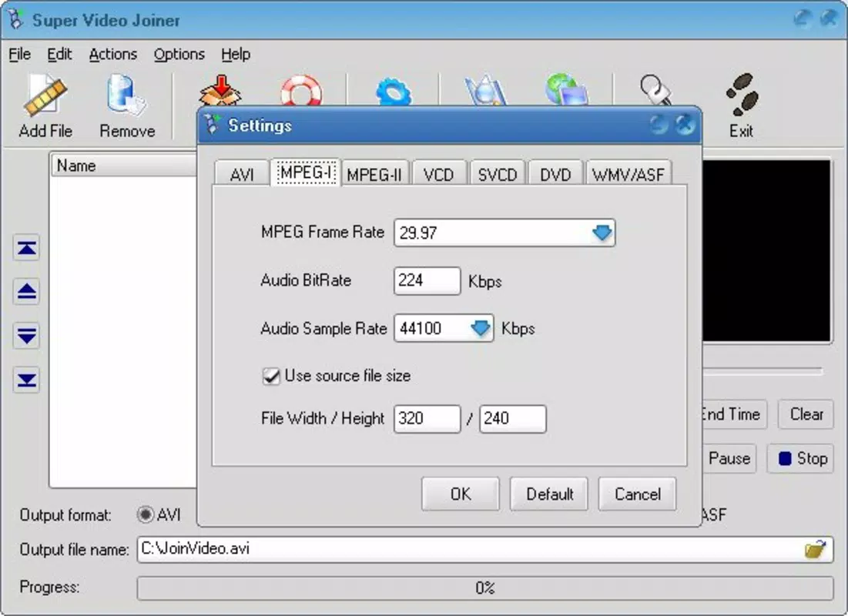Click the Name column header
Image resolution: width=848 pixels, height=616 pixels.
[124, 166]
